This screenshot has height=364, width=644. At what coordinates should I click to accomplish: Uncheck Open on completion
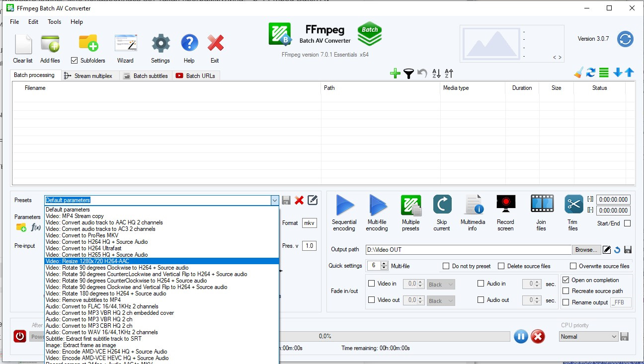point(565,280)
